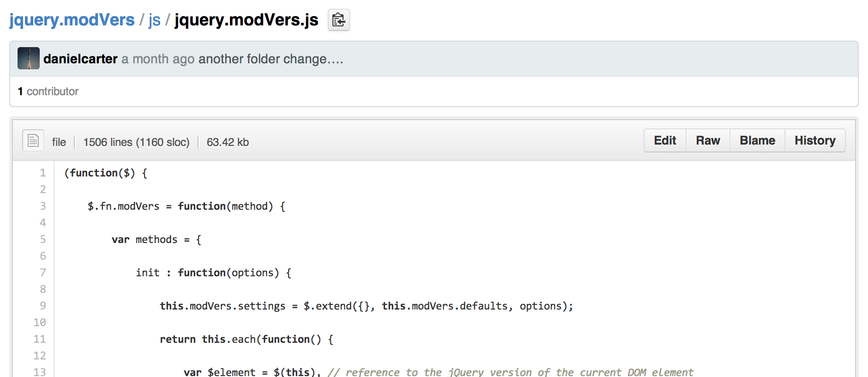Click the "1 contributor" text
Screen dimensions: 868x377
[x=48, y=91]
